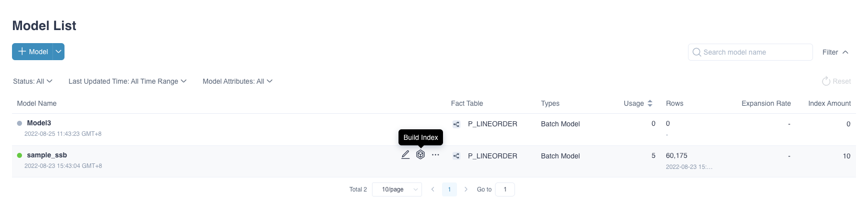Click the Go to page number field
868x202 pixels.
(x=505, y=189)
